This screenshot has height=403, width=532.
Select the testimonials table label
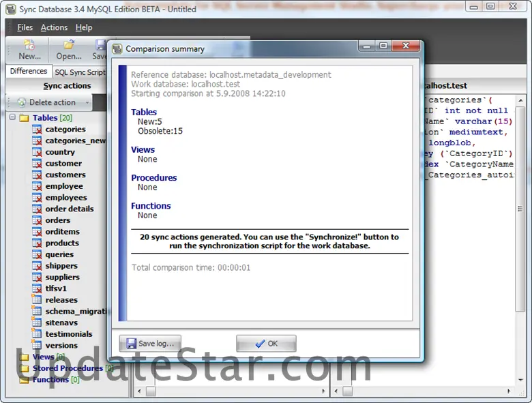[69, 334]
